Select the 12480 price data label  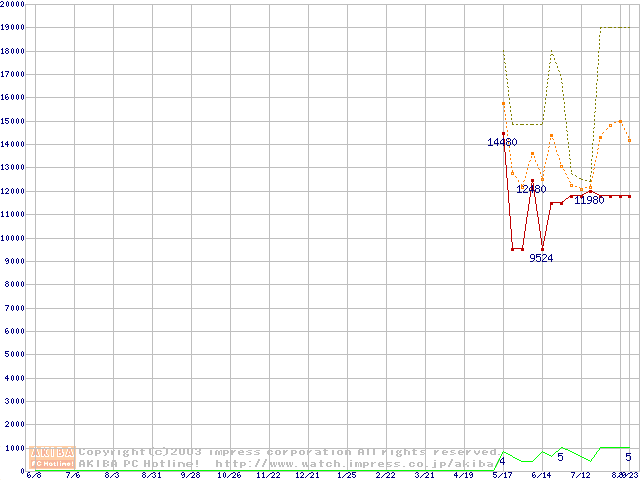pos(531,189)
